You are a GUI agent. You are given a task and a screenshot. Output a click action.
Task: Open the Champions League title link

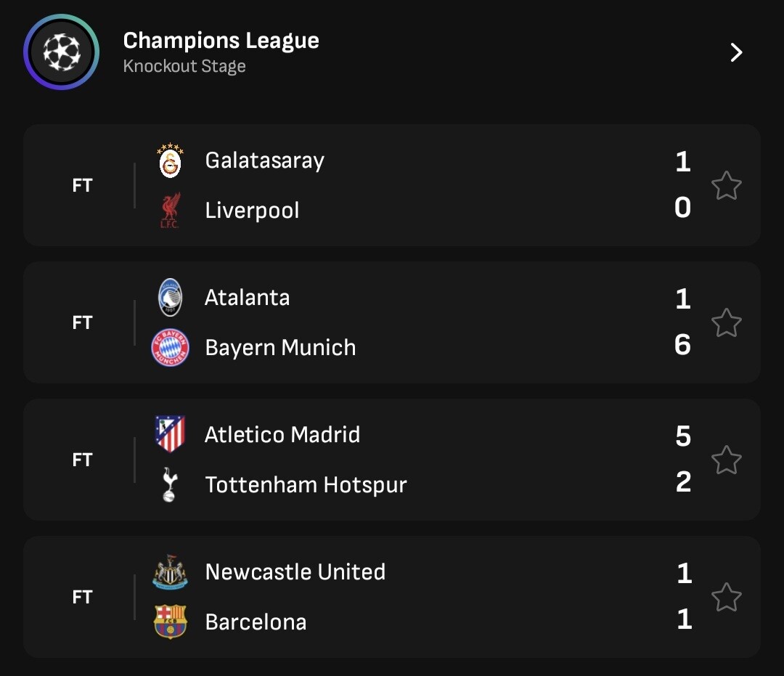pyautogui.click(x=221, y=41)
